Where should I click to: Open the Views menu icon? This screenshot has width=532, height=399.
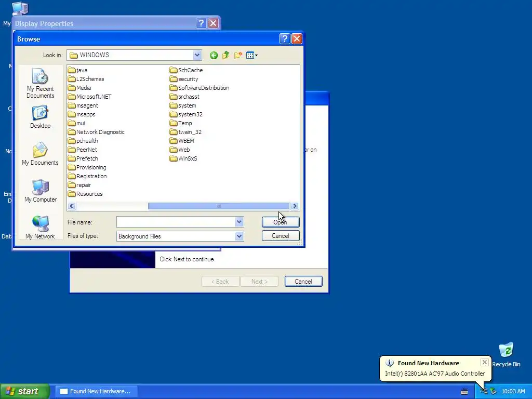[x=252, y=55]
